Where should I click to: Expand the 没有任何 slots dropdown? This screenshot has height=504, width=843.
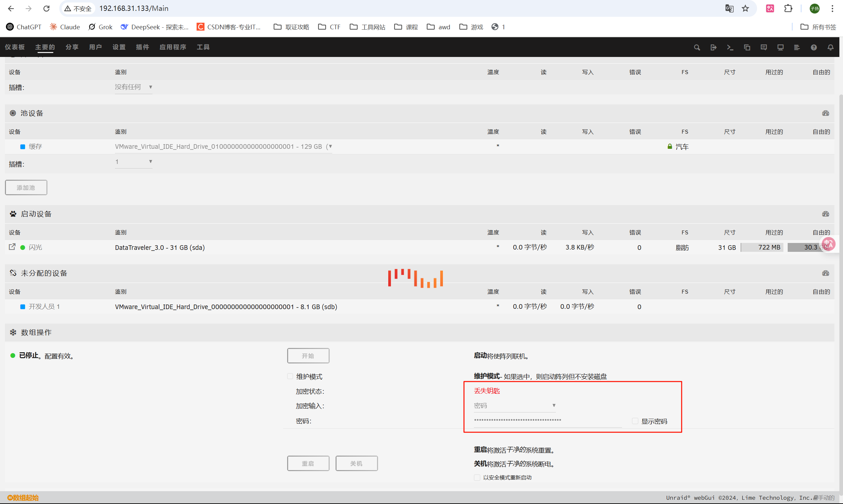pos(133,87)
